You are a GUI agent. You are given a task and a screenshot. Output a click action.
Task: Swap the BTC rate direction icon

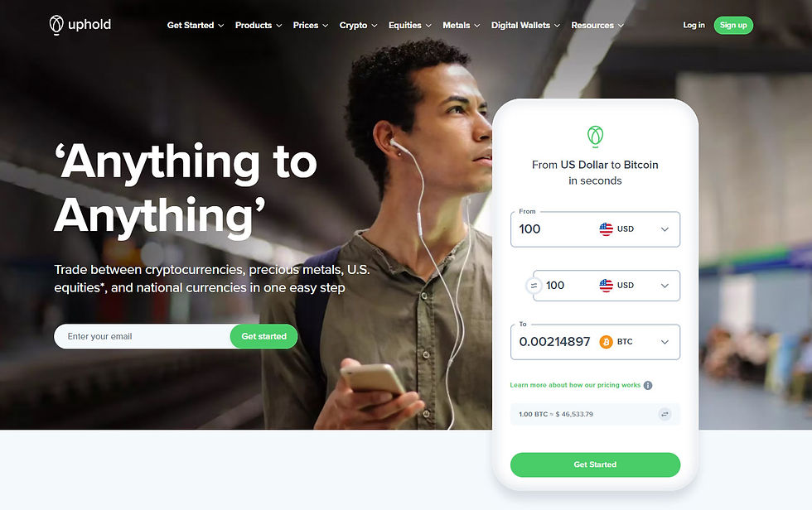tap(665, 414)
